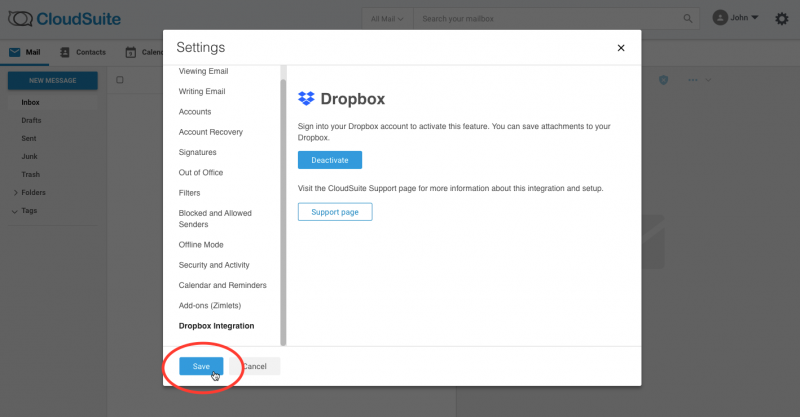Viewport: 800px width, 417px height.
Task: Open the Drafts folder
Action: (31, 120)
